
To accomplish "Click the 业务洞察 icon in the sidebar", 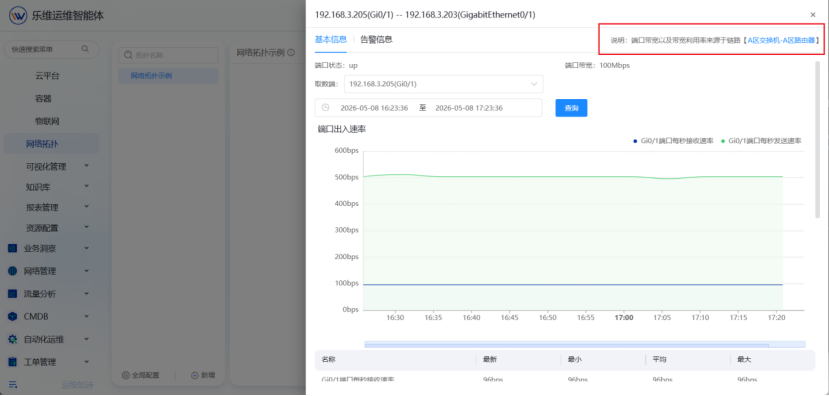I will coord(13,248).
